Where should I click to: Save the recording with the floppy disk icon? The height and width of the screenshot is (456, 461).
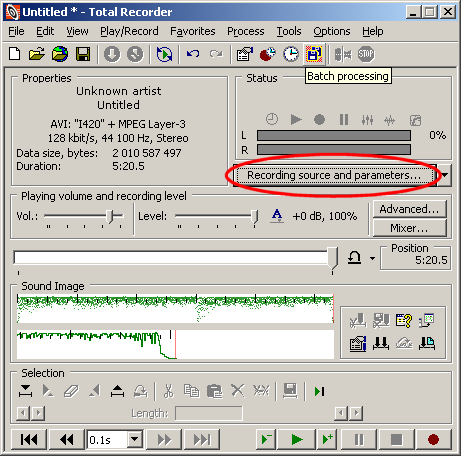point(83,54)
